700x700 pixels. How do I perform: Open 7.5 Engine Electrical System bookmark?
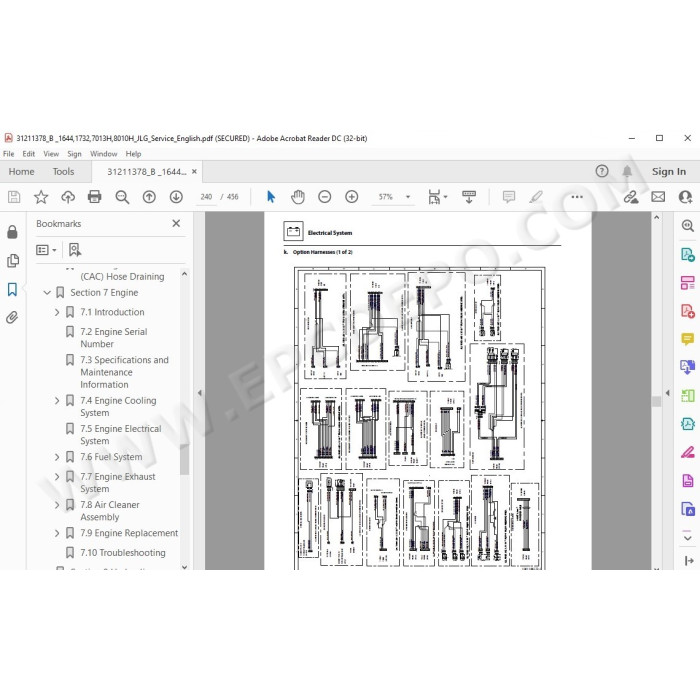pyautogui.click(x=121, y=435)
